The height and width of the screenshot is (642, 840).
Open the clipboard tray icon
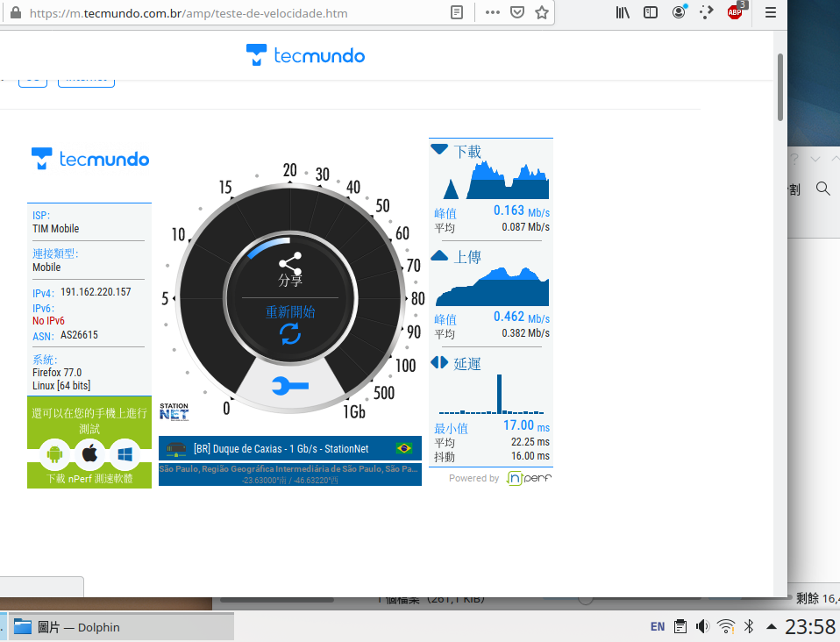click(x=680, y=626)
